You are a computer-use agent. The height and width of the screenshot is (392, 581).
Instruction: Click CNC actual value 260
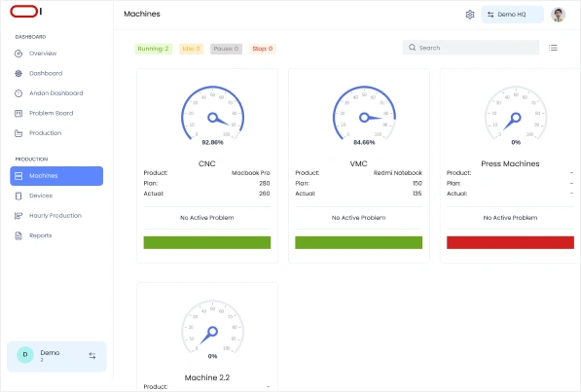coord(265,194)
